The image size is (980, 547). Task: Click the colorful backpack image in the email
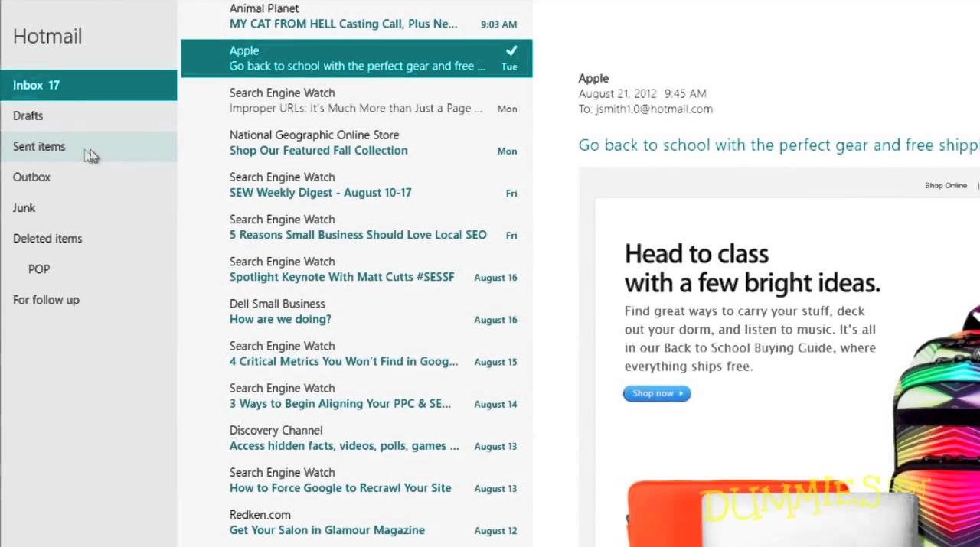click(x=942, y=398)
